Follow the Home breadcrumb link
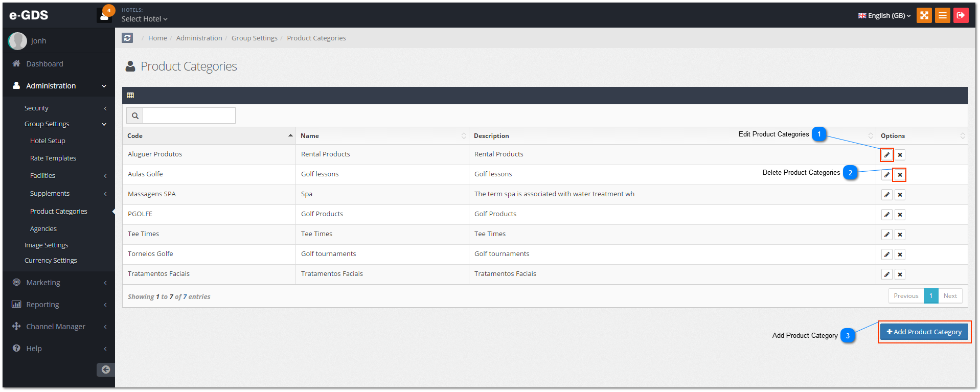Image resolution: width=980 pixels, height=392 pixels. tap(157, 38)
